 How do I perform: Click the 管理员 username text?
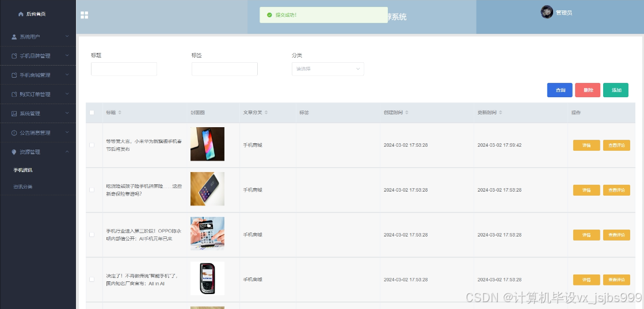(x=564, y=13)
